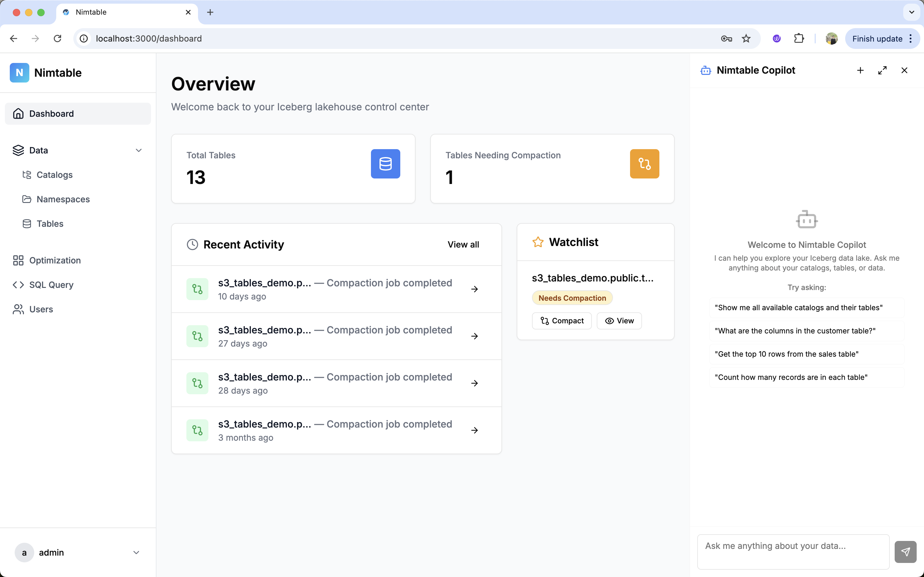The image size is (924, 577).
Task: Click the orange compaction icon on card
Action: tap(644, 164)
